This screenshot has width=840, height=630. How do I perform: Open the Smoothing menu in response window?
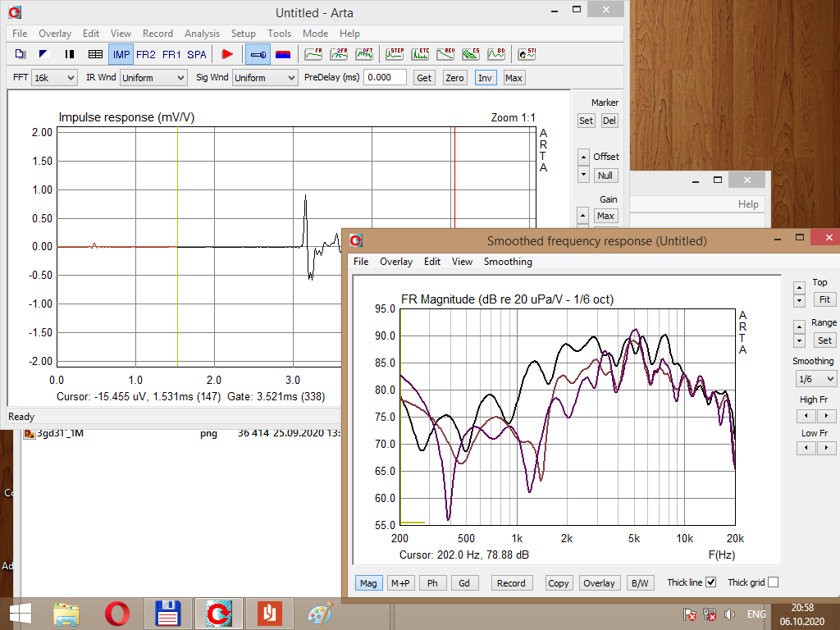507,262
